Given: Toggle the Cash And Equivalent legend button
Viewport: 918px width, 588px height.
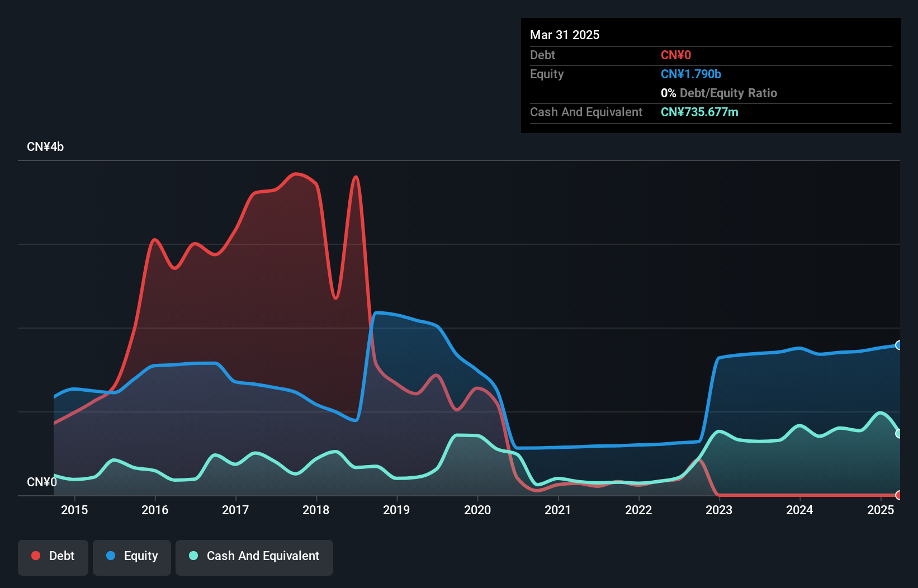Looking at the screenshot, I should point(254,557).
